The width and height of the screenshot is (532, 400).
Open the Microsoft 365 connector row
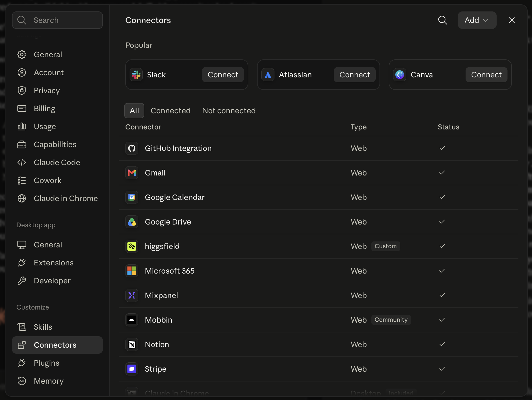click(319, 271)
